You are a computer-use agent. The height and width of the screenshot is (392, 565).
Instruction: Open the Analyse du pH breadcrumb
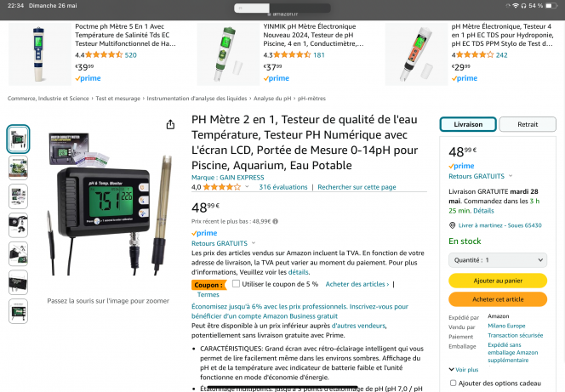[272, 99]
